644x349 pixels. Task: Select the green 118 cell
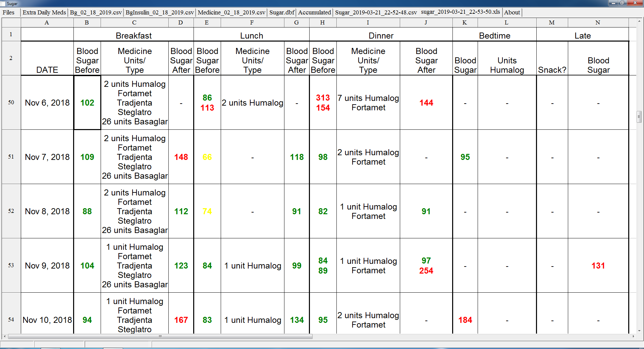(297, 157)
